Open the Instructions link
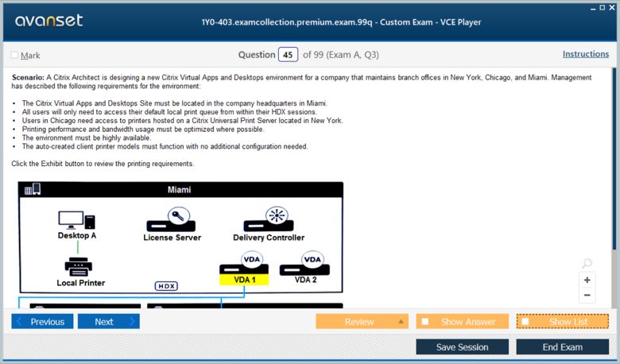Screen dimensions: 620x364 pyautogui.click(x=586, y=54)
